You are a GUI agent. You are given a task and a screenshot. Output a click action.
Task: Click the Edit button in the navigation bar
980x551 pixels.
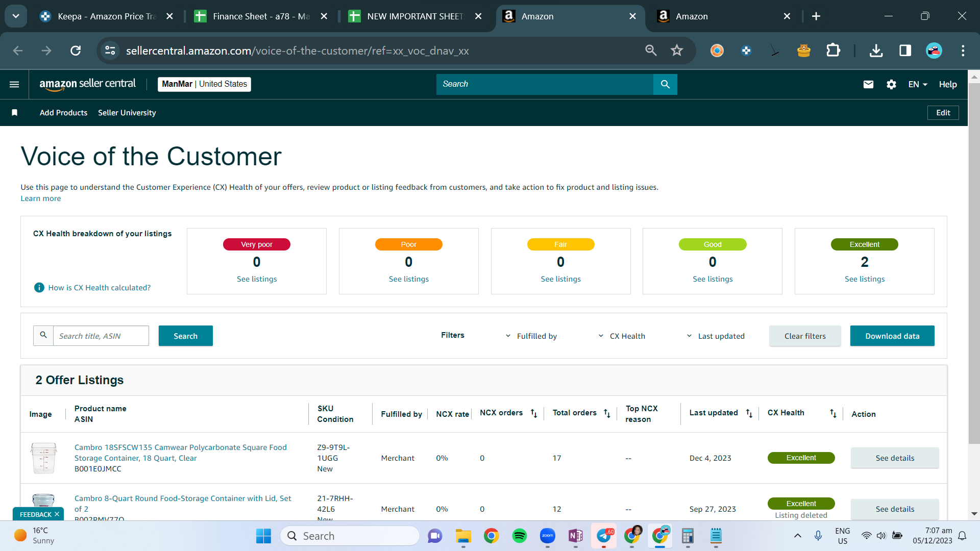[x=943, y=113]
